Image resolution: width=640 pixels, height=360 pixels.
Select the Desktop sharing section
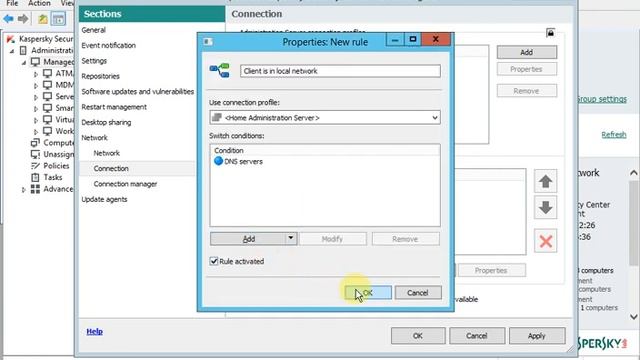pos(106,122)
